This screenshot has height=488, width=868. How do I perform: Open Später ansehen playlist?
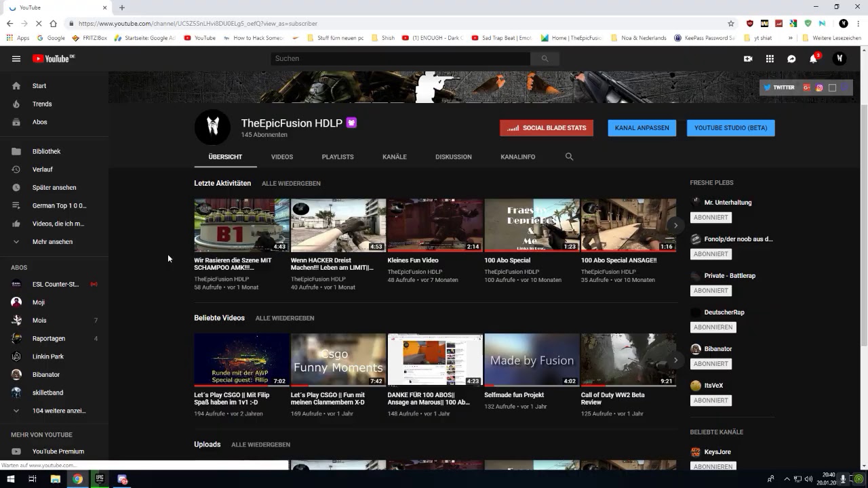pyautogui.click(x=54, y=188)
